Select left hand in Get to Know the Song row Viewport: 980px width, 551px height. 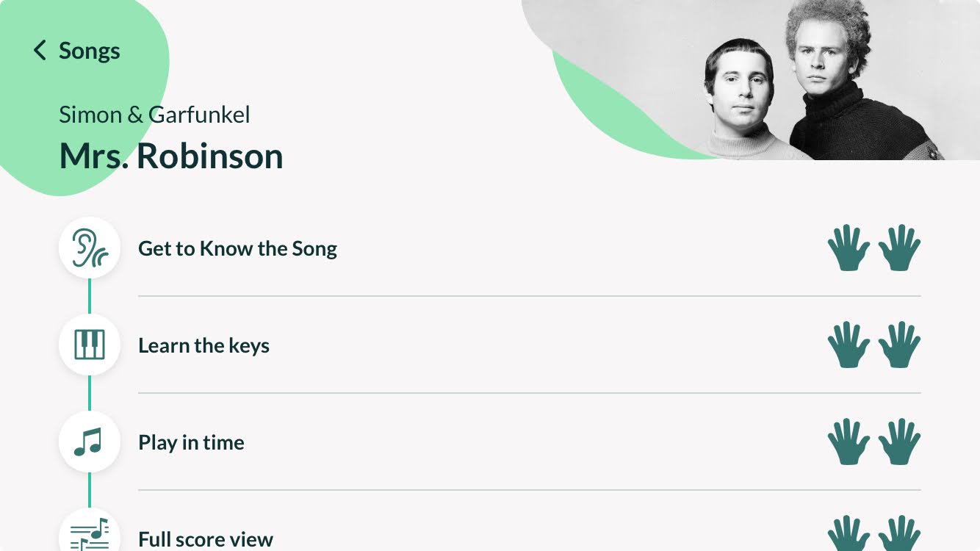tap(849, 248)
